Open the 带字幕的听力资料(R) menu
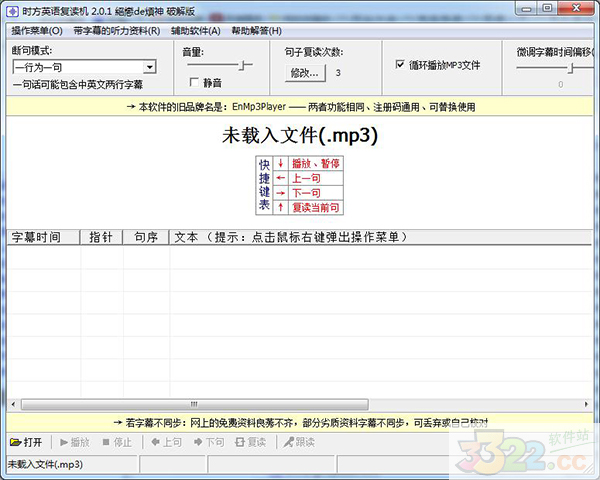 [x=117, y=31]
